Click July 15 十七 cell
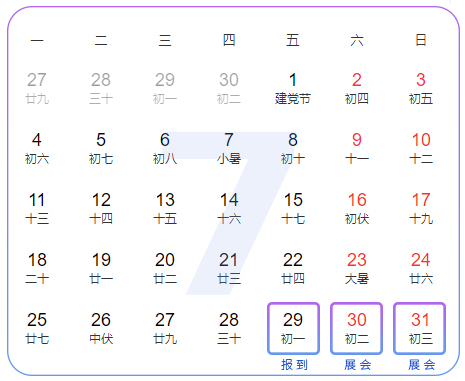This screenshot has height=381, width=465. (x=293, y=209)
